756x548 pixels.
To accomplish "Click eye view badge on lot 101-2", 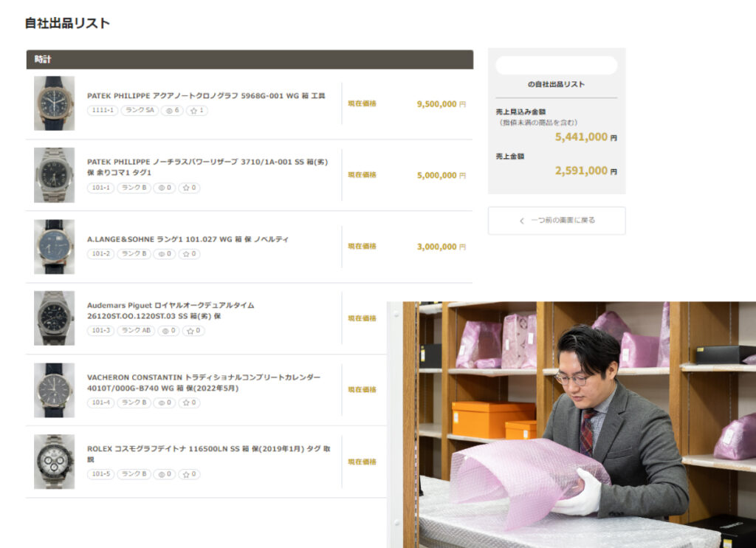I will (x=165, y=254).
